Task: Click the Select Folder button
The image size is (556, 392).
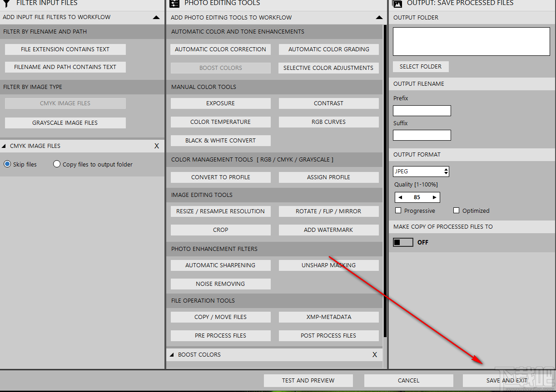Action: [420, 66]
